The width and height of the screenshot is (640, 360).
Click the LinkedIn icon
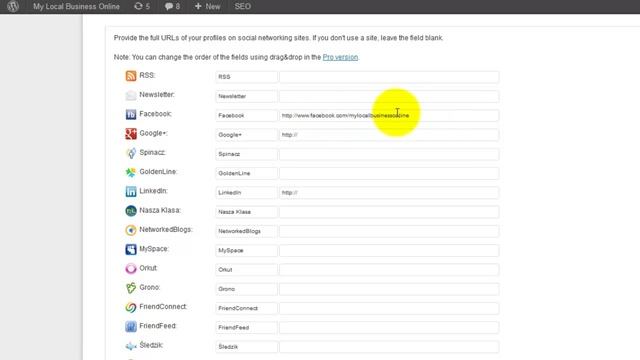pyautogui.click(x=131, y=191)
